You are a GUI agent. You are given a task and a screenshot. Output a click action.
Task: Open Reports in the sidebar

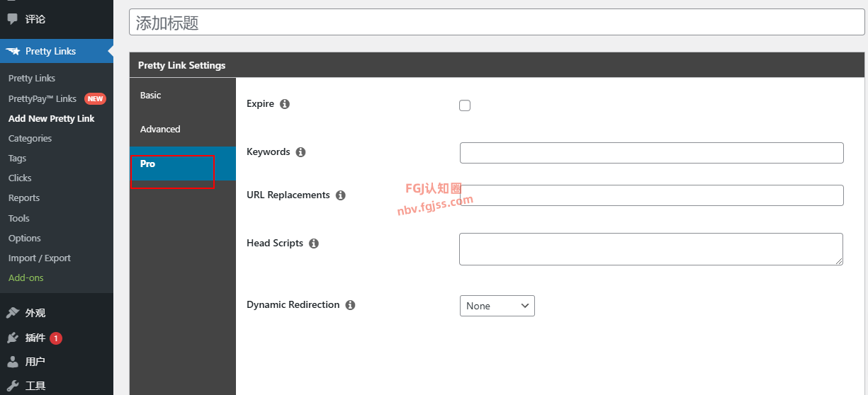click(x=24, y=198)
